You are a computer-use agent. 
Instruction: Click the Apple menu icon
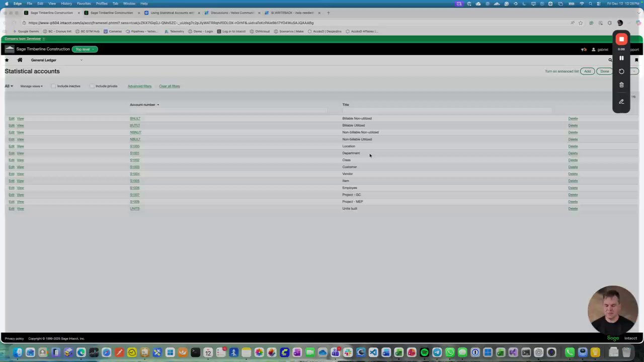click(x=7, y=4)
